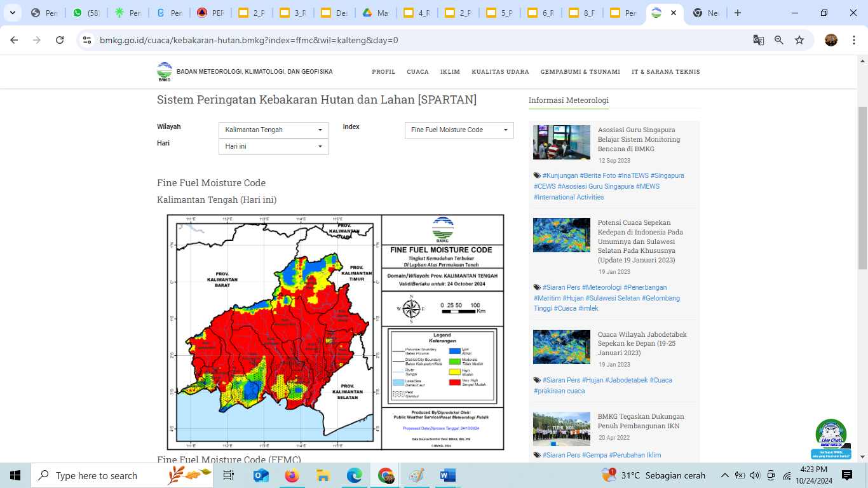Viewport: 868px width, 488px height.
Task: Switch to the WhatsApp (58) tab
Action: tap(87, 13)
